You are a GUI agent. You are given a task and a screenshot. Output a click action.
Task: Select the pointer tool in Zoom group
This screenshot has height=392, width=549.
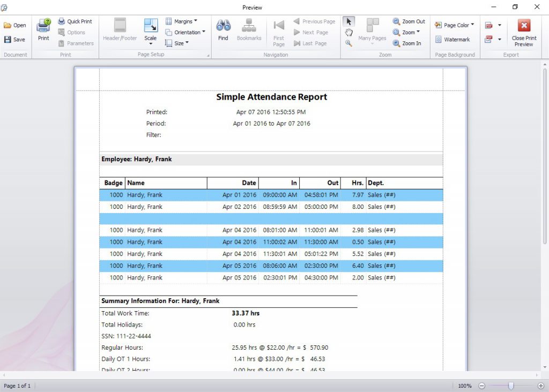[x=348, y=21]
